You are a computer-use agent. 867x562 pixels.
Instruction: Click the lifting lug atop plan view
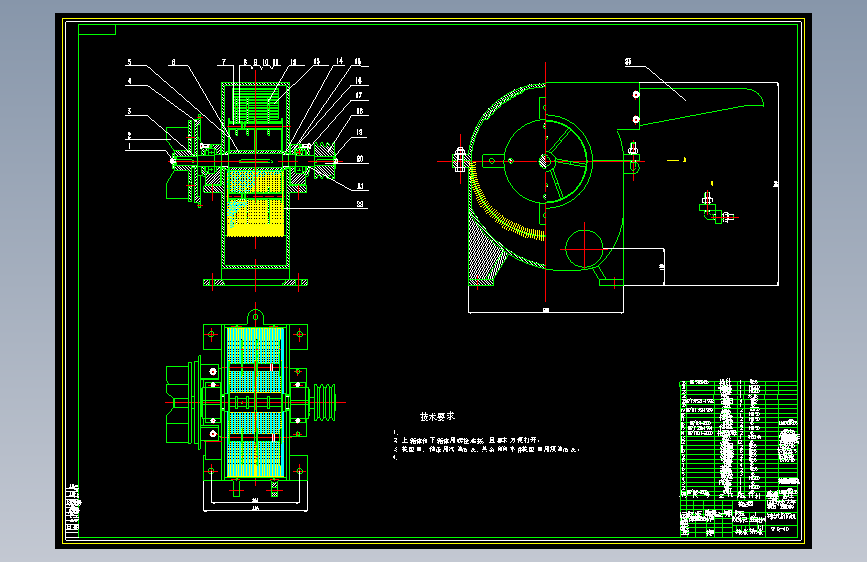255,318
